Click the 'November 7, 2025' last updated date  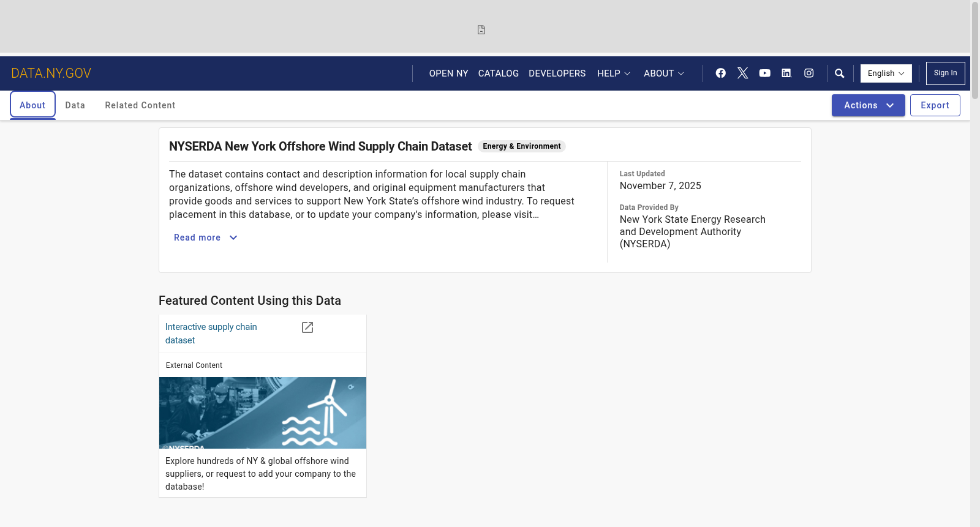click(660, 186)
